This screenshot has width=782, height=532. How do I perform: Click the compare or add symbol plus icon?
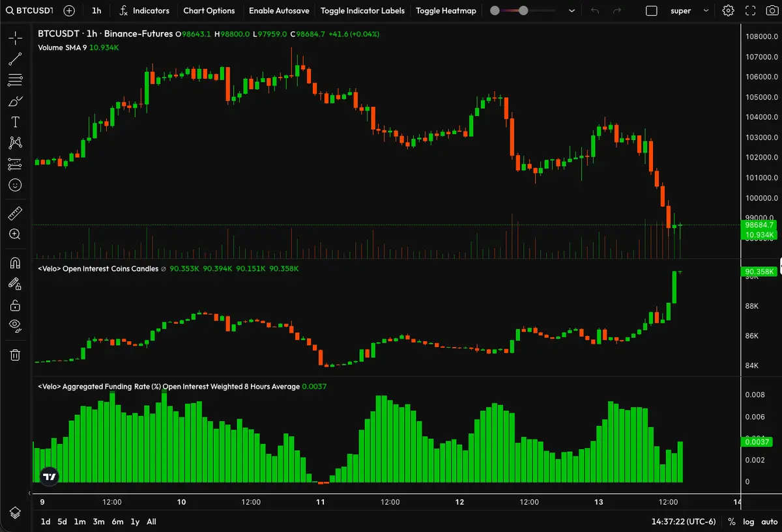69,10
